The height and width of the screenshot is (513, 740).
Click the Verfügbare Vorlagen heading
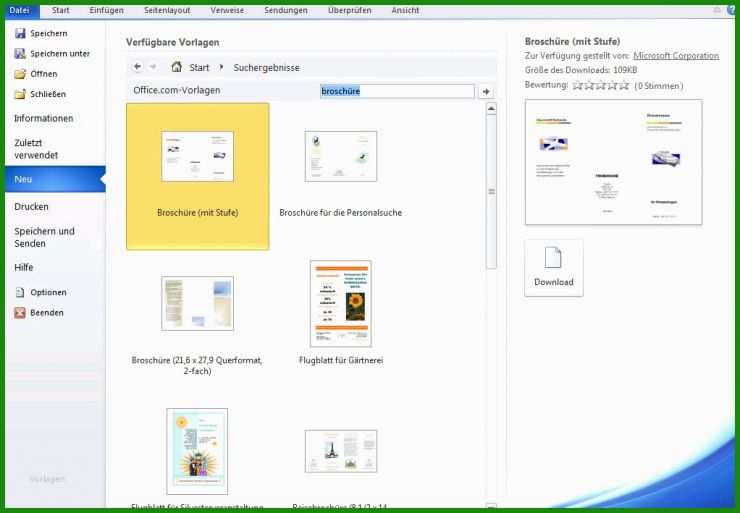172,42
